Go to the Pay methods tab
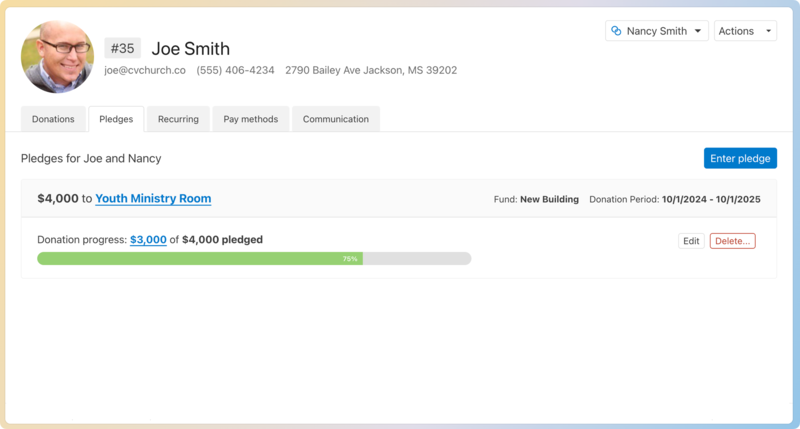 pyautogui.click(x=250, y=119)
